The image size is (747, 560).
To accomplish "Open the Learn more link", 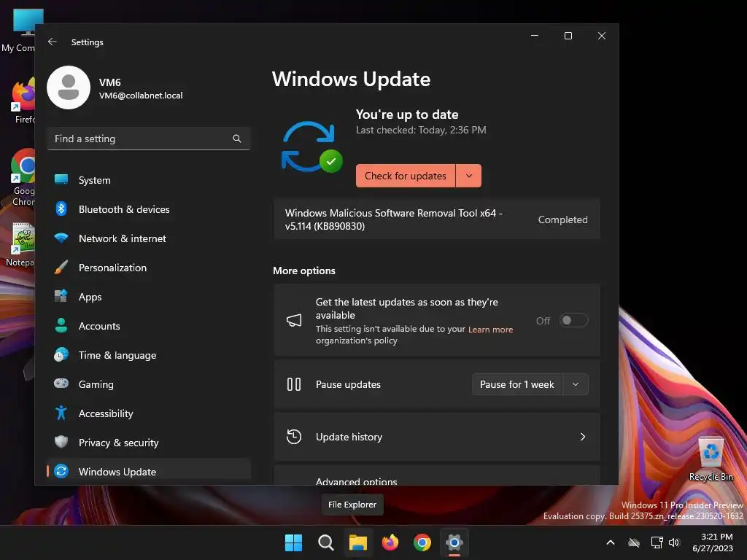I will click(x=490, y=330).
